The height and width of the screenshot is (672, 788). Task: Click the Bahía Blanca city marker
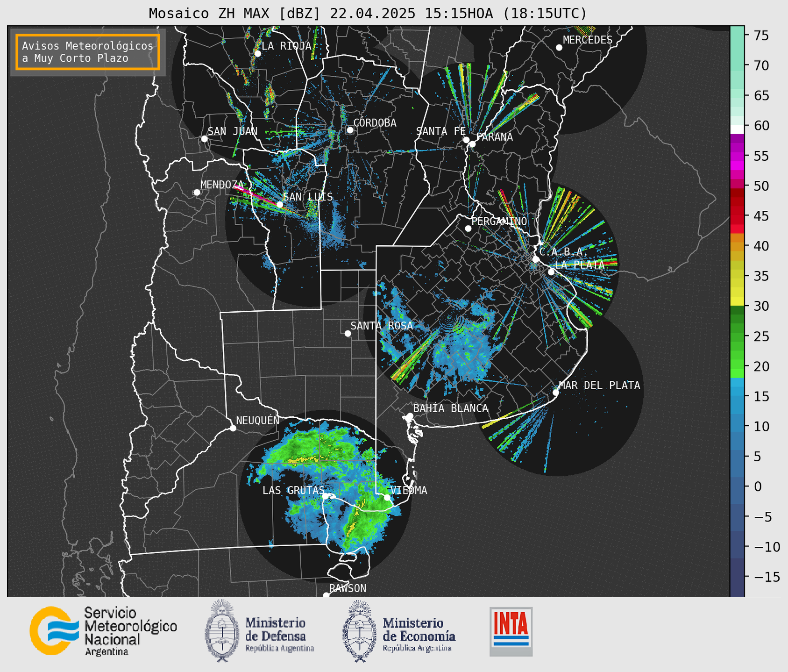coord(410,416)
